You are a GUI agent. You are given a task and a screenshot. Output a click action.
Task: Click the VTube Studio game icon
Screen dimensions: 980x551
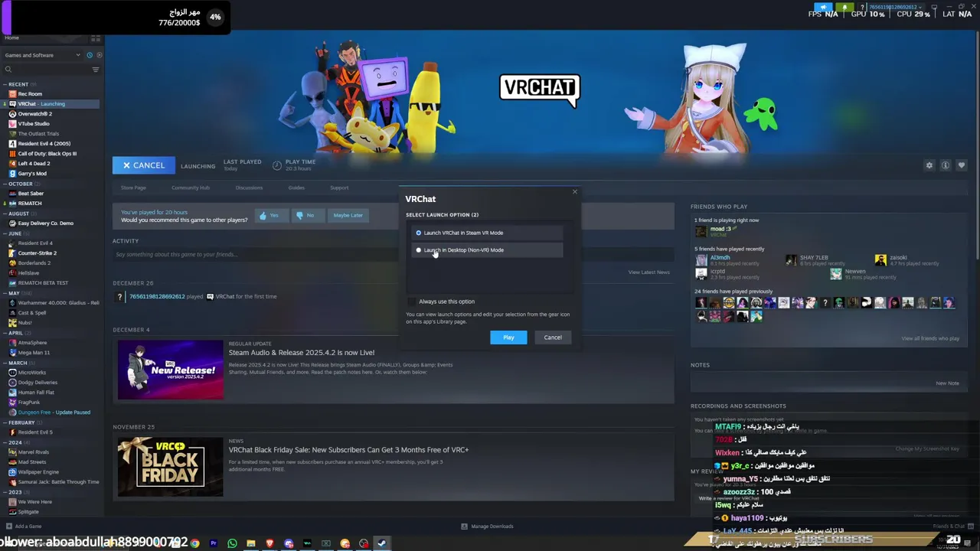click(x=12, y=124)
